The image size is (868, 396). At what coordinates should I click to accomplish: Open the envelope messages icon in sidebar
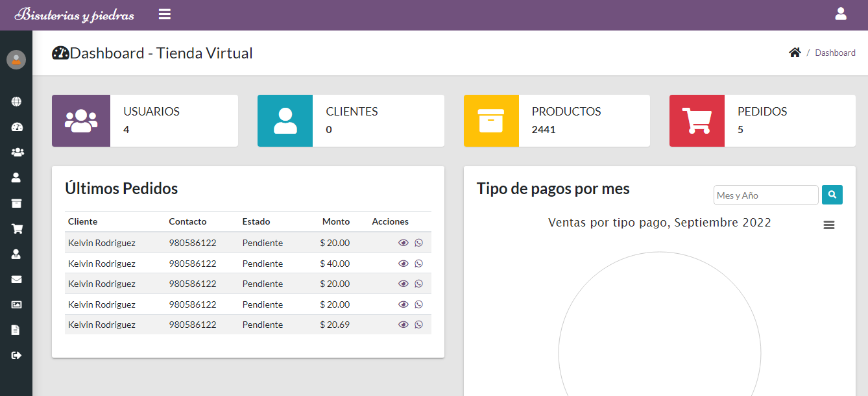tap(16, 279)
